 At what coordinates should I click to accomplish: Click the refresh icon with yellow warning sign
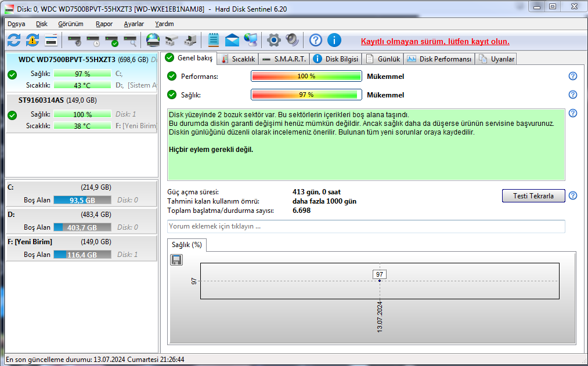[33, 39]
